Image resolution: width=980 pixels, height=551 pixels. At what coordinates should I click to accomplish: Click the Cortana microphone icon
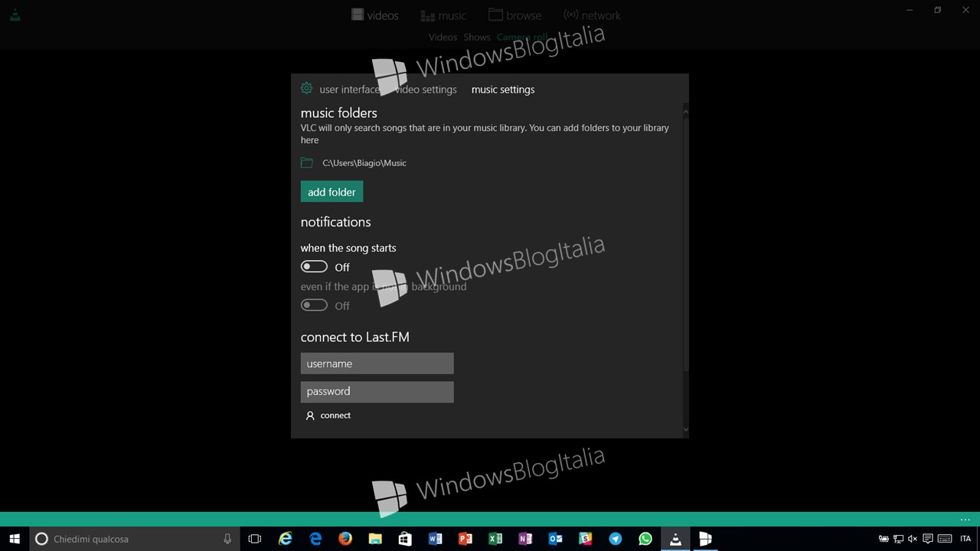coord(227,539)
